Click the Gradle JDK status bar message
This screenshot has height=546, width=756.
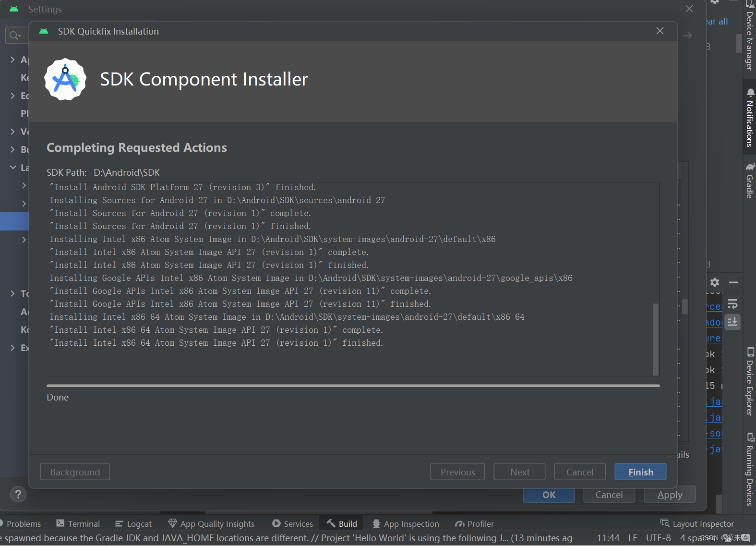[286, 538]
